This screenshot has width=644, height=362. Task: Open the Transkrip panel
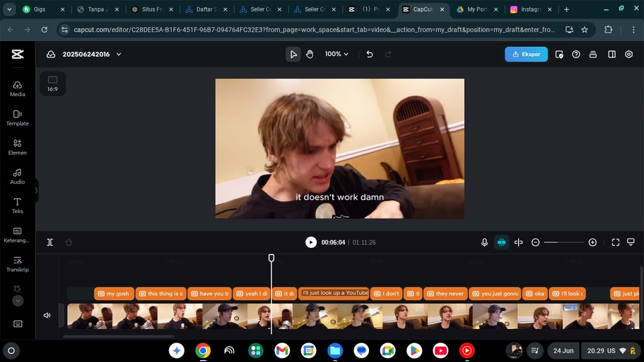tap(17, 264)
